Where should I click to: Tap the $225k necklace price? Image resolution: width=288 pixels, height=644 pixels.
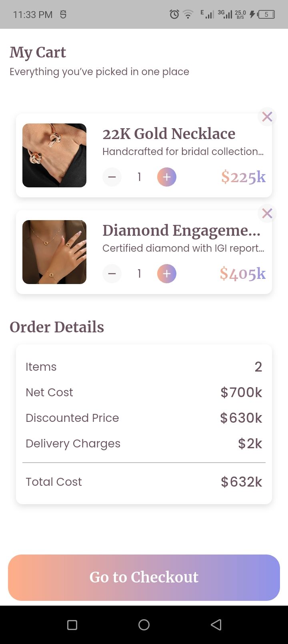click(x=243, y=177)
